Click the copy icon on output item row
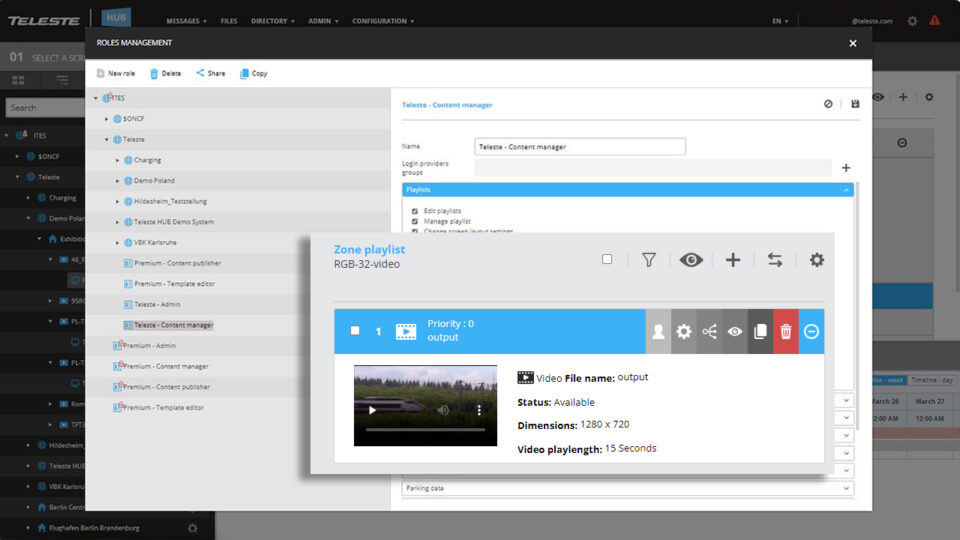Screen dimensions: 960x540 760,331
